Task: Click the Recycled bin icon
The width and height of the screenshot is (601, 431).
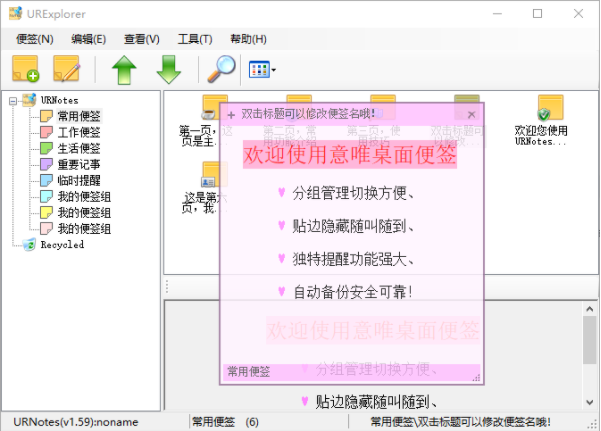Action: tap(29, 245)
